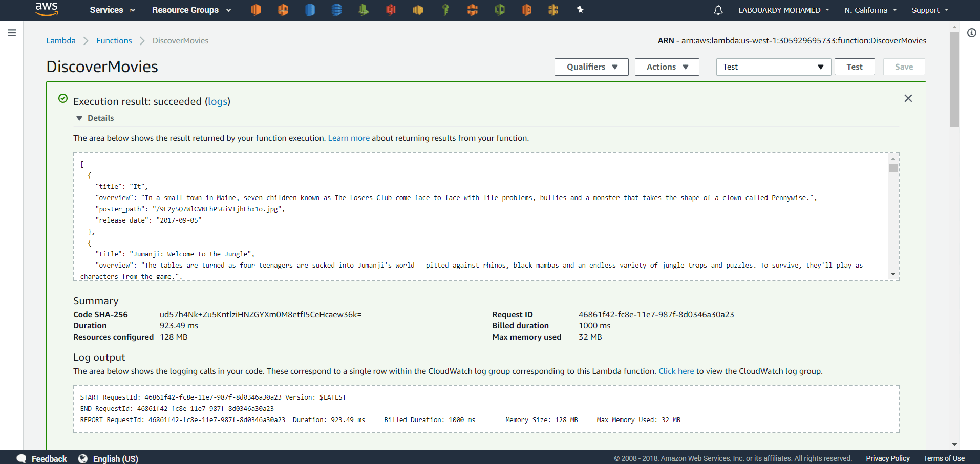This screenshot has width=980, height=464.
Task: Click the result box scroll down arrow
Action: [893, 274]
